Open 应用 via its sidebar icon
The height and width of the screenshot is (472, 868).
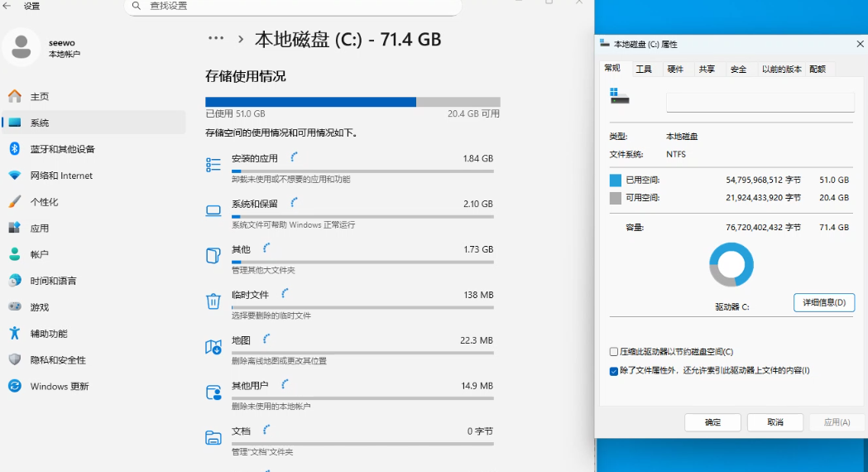coord(15,228)
